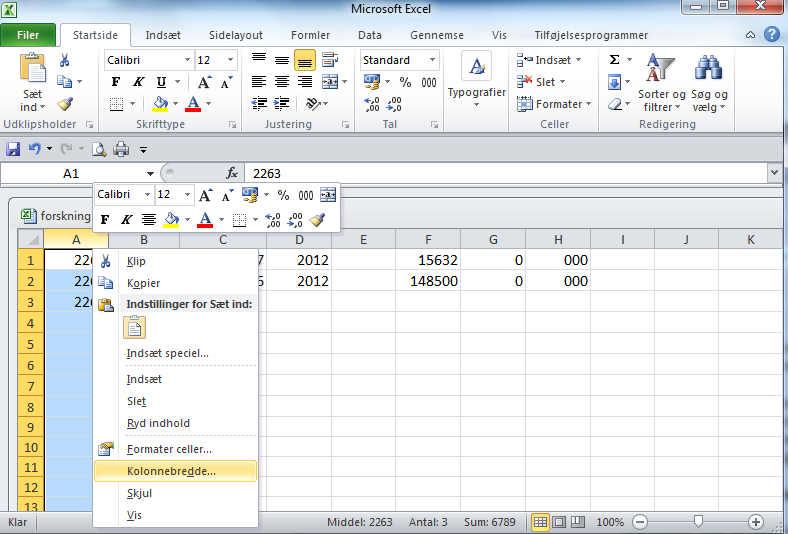
Task: Click the Save icon in quick access toolbar
Action: (x=14, y=149)
